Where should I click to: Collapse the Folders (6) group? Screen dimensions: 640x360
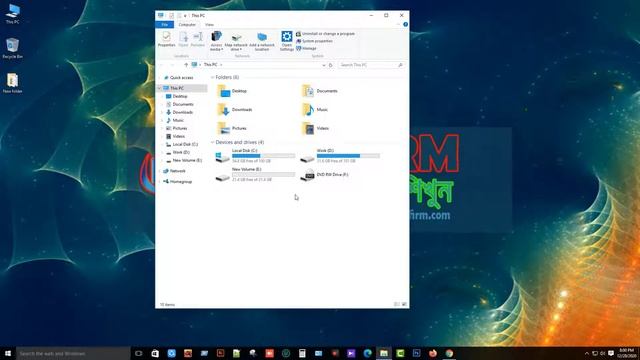tap(212, 78)
